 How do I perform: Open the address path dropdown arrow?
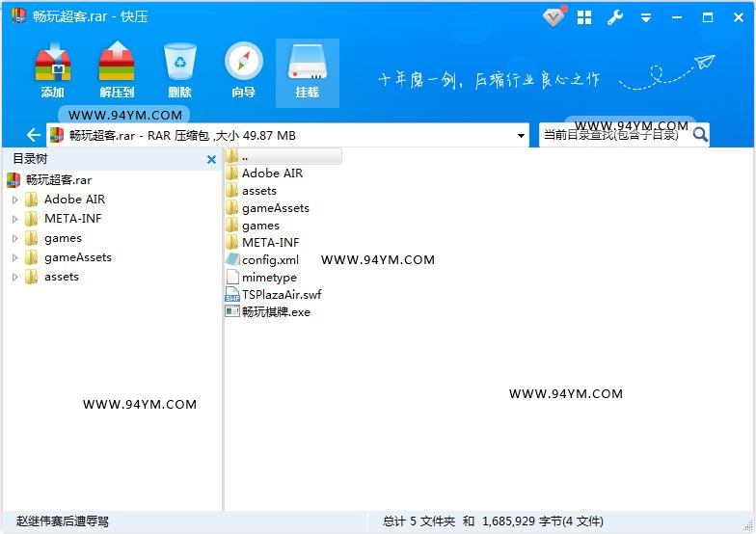pyautogui.click(x=521, y=135)
